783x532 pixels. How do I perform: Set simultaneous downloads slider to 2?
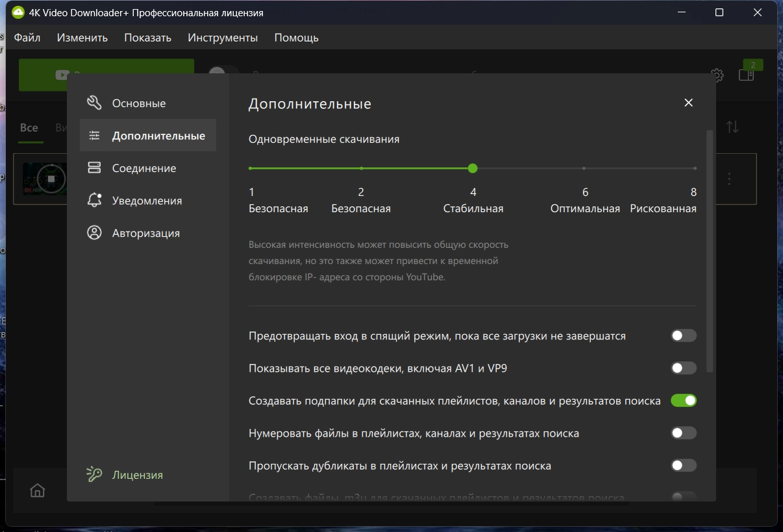(362, 169)
